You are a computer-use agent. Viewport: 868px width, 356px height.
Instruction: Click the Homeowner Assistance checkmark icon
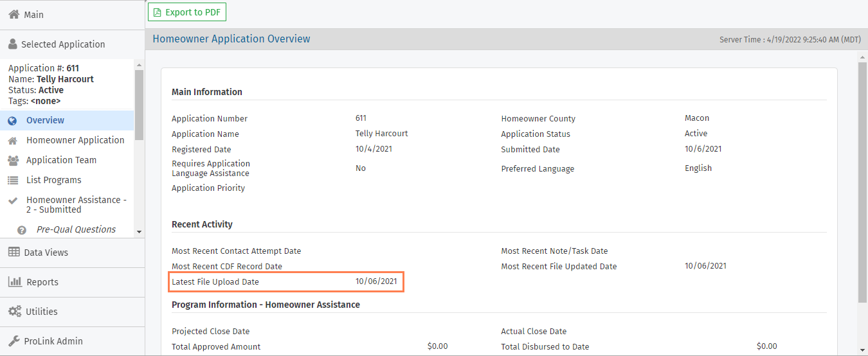[x=12, y=200]
